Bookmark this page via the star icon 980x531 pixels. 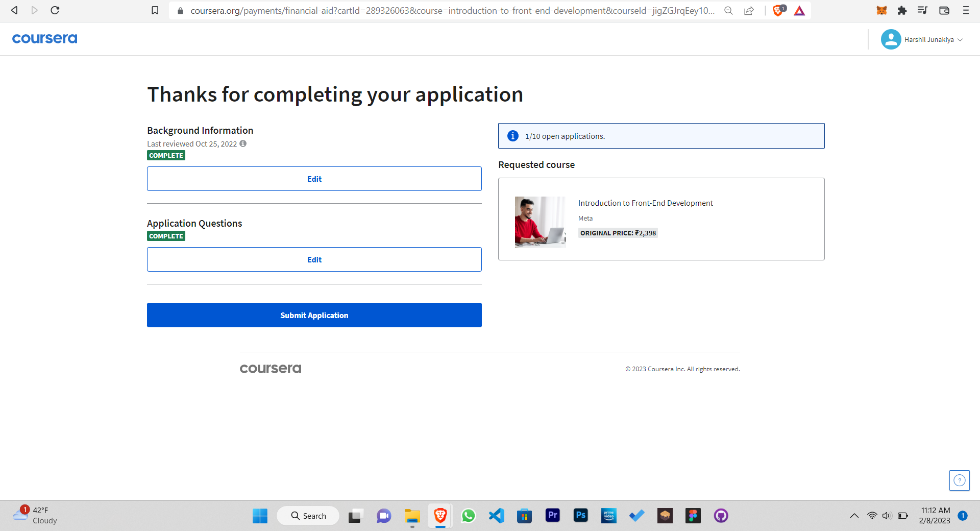pyautogui.click(x=155, y=10)
